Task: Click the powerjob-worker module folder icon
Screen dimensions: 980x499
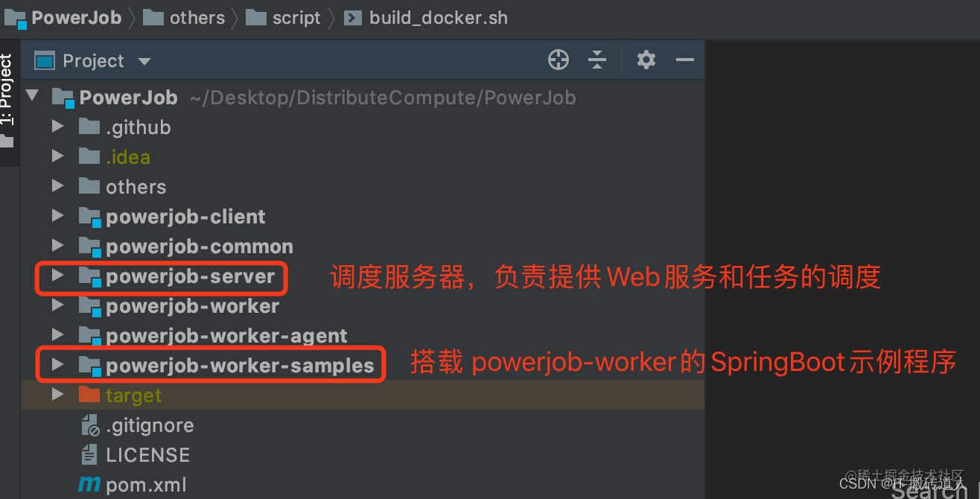Action: (x=89, y=306)
